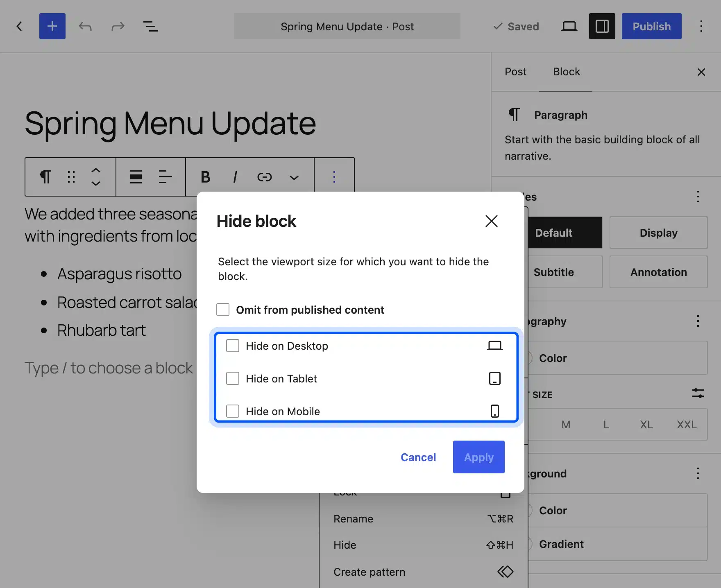Click the paragraph block type icon in toolbar
The image size is (721, 588).
pyautogui.click(x=45, y=177)
